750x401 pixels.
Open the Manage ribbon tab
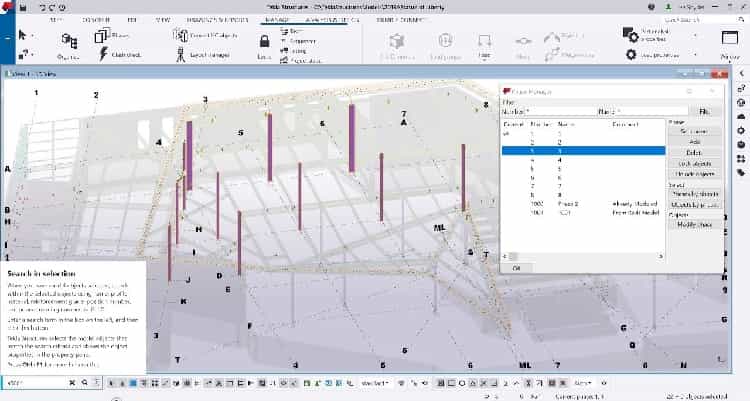pos(270,18)
